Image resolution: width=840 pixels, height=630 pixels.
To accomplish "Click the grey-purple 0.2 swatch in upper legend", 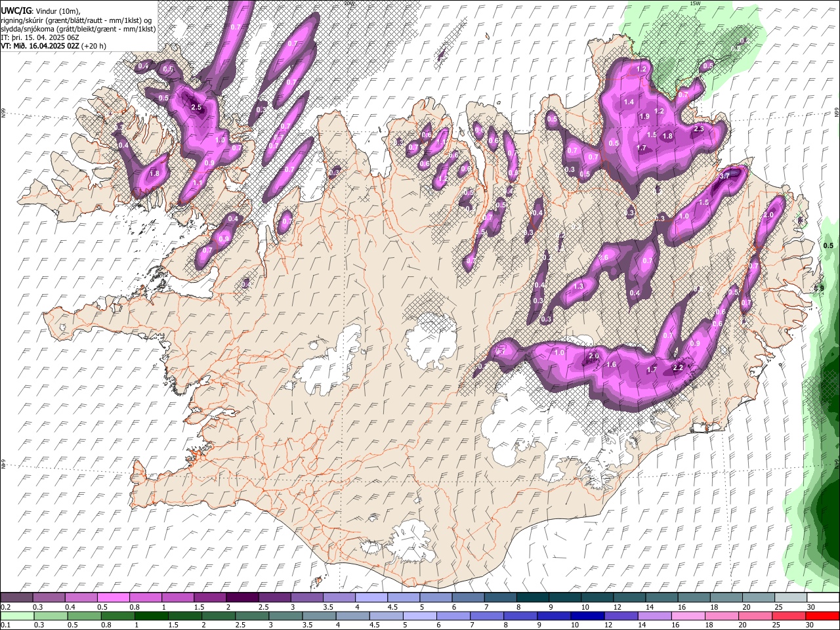I will [16, 598].
